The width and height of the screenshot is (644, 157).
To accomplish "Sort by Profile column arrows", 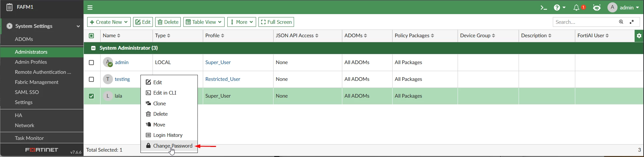I will pos(223,36).
